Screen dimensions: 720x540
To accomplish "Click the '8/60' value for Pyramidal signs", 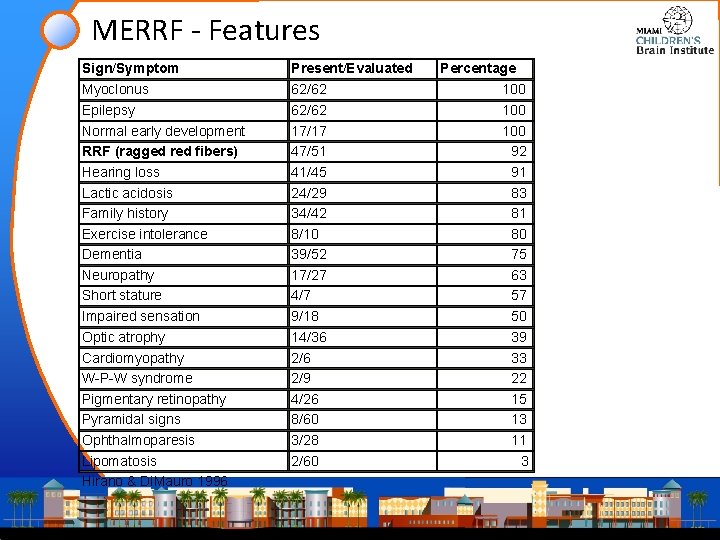I will pyautogui.click(x=305, y=420).
